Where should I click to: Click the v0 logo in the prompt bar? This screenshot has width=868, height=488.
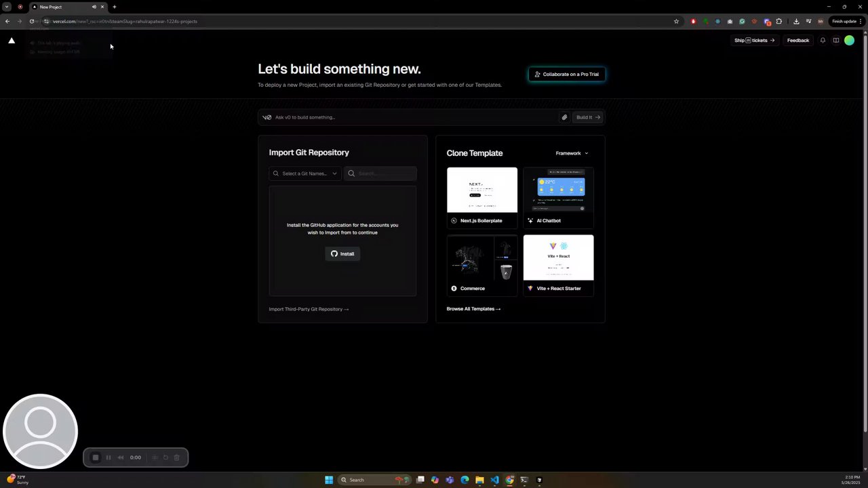pos(267,117)
